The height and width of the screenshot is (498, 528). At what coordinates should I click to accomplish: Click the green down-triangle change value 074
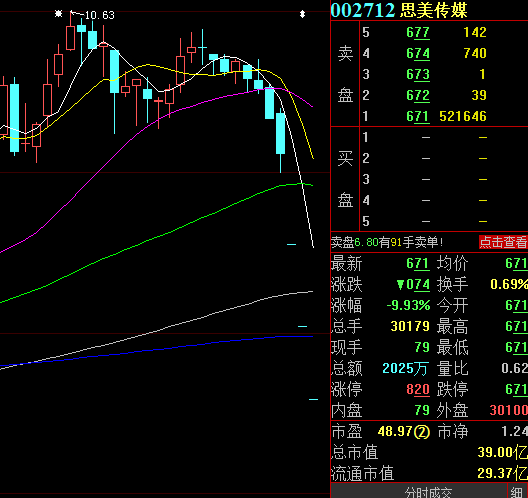(413, 285)
